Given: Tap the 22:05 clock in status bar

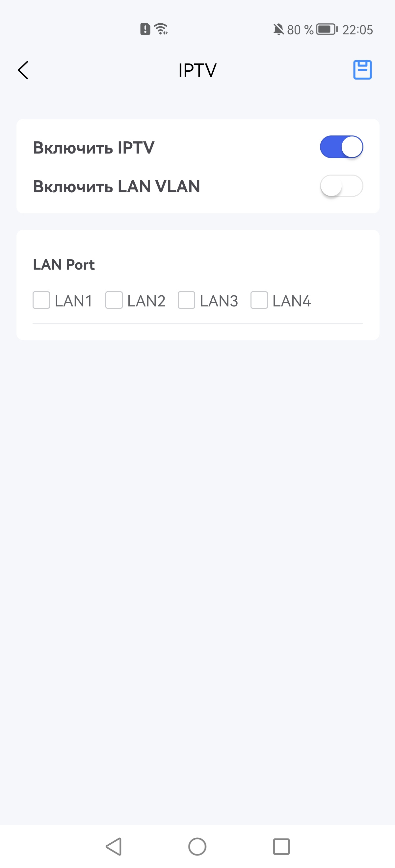Looking at the screenshot, I should (x=357, y=30).
